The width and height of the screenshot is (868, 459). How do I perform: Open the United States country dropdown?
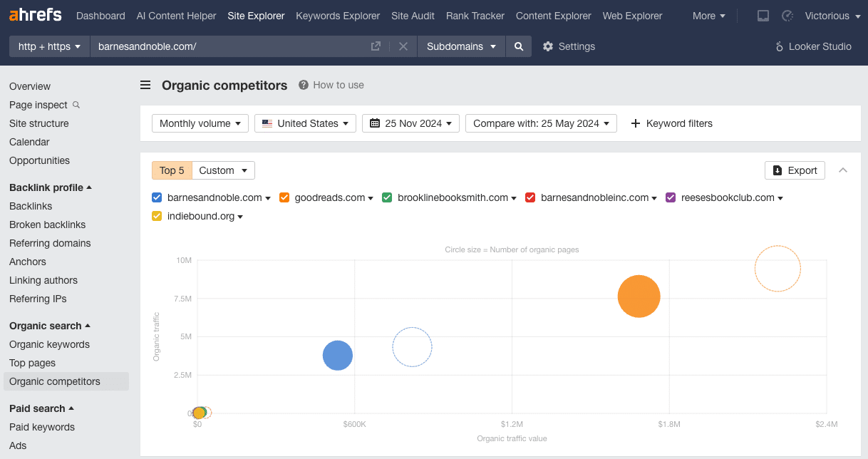[305, 123]
